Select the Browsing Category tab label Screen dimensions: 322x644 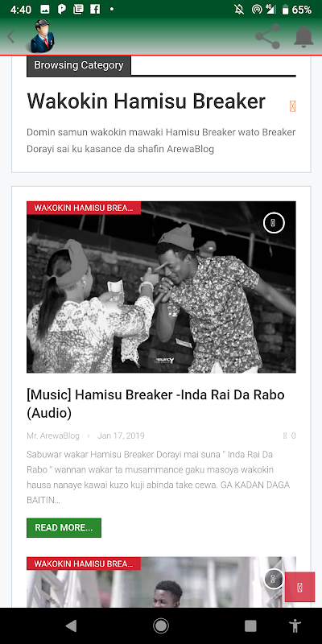pos(79,65)
